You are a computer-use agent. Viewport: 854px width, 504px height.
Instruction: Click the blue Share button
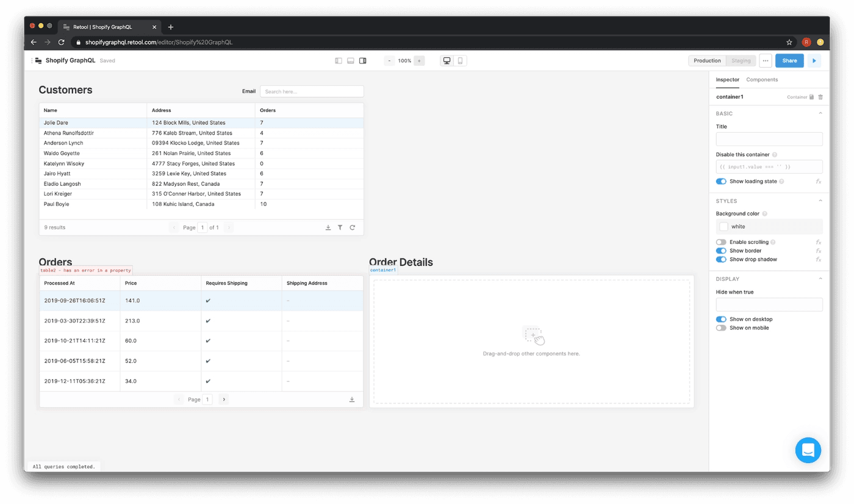(789, 61)
